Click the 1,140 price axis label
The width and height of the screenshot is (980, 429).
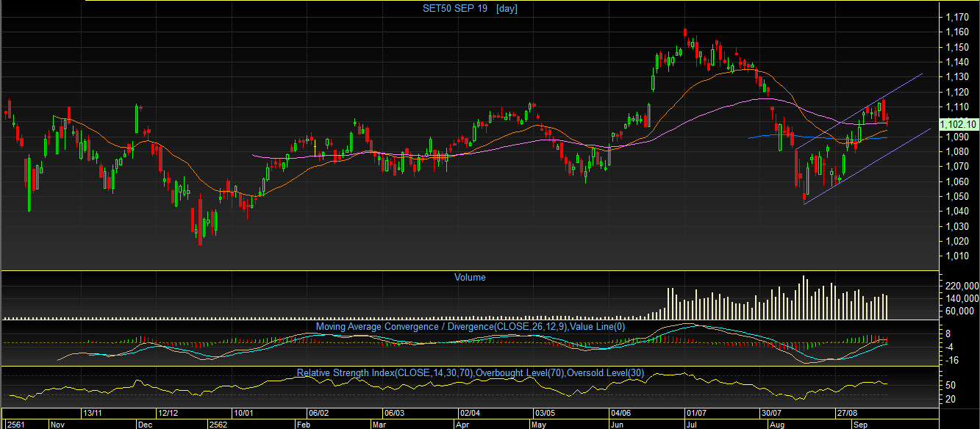point(957,62)
